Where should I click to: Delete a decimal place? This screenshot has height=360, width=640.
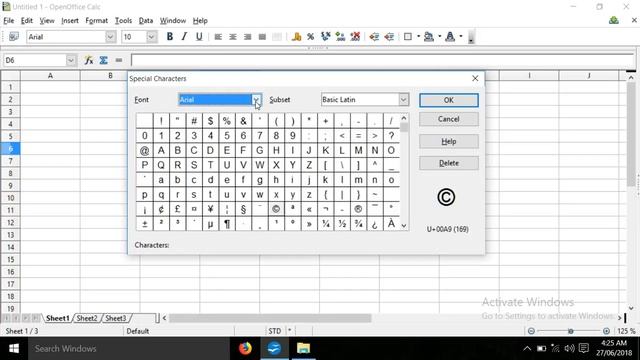(355, 37)
